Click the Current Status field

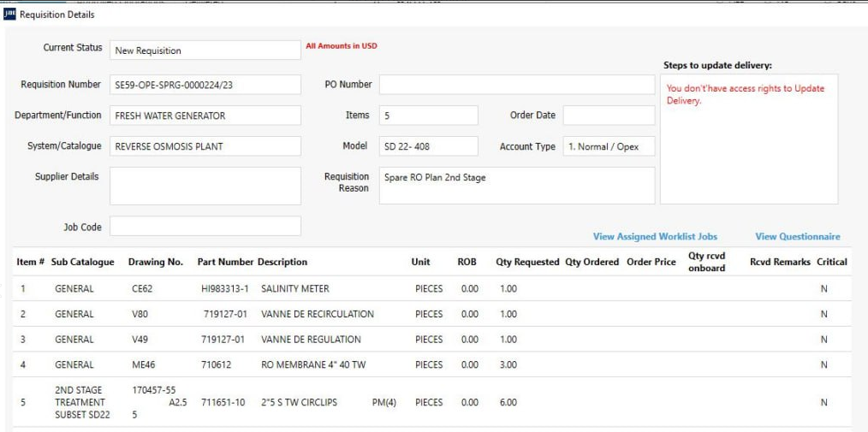coord(205,50)
